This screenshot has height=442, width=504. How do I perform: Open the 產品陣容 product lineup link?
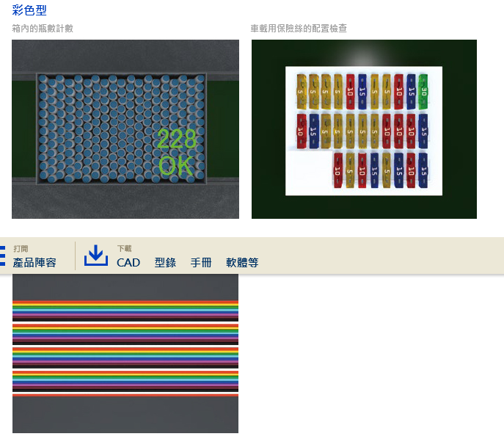click(34, 262)
